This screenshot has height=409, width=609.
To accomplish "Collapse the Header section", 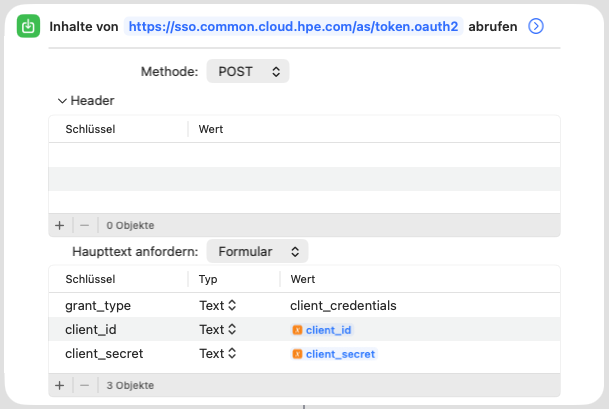I will [62, 101].
